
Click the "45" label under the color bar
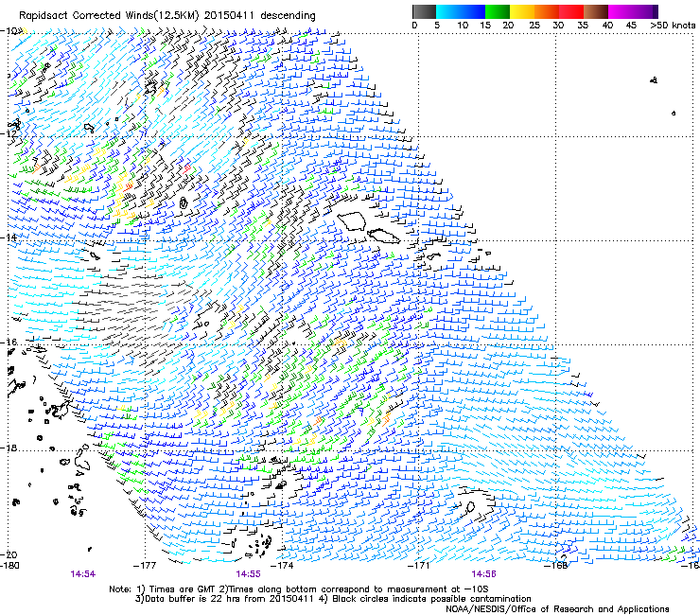pyautogui.click(x=631, y=25)
